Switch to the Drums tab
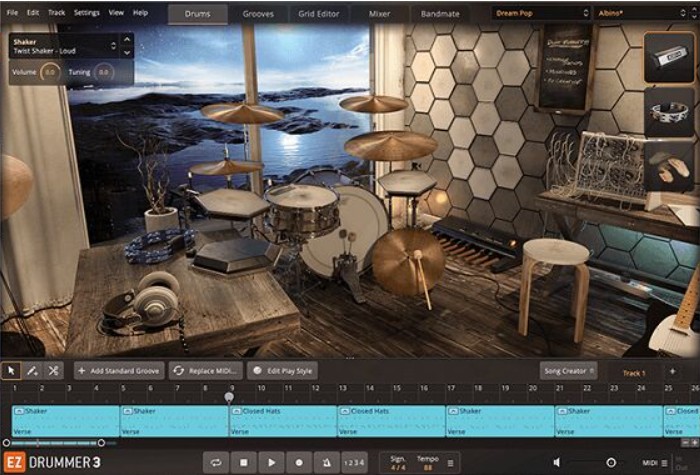The height and width of the screenshot is (475, 700). click(197, 14)
